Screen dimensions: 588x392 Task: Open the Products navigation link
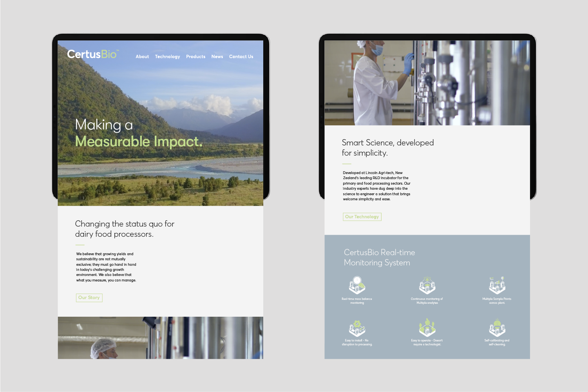pyautogui.click(x=195, y=56)
